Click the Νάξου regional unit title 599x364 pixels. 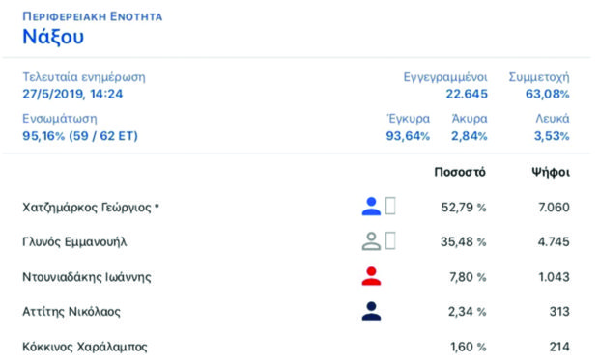[53, 37]
